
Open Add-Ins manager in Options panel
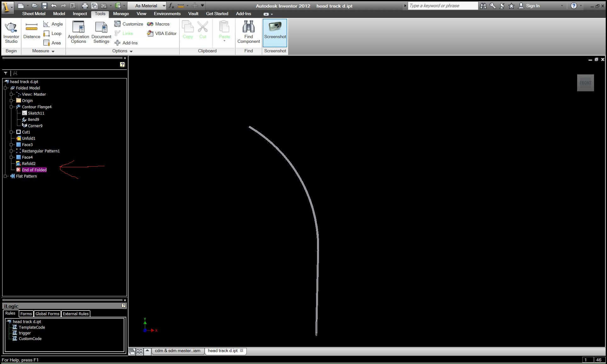coord(126,43)
